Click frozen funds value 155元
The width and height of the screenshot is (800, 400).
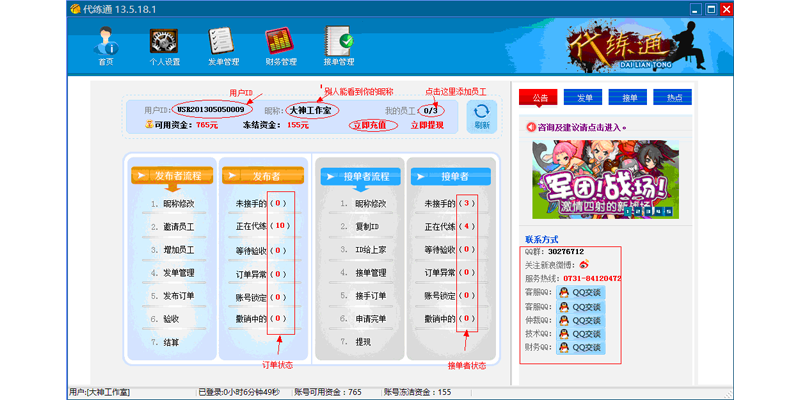click(298, 125)
